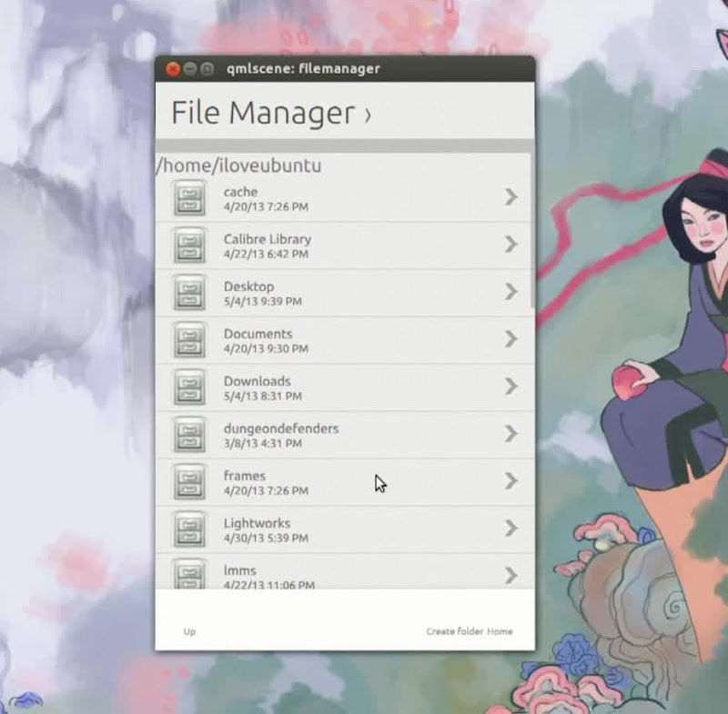The width and height of the screenshot is (728, 714).
Task: Click the frames folder icon
Action: tap(189, 482)
